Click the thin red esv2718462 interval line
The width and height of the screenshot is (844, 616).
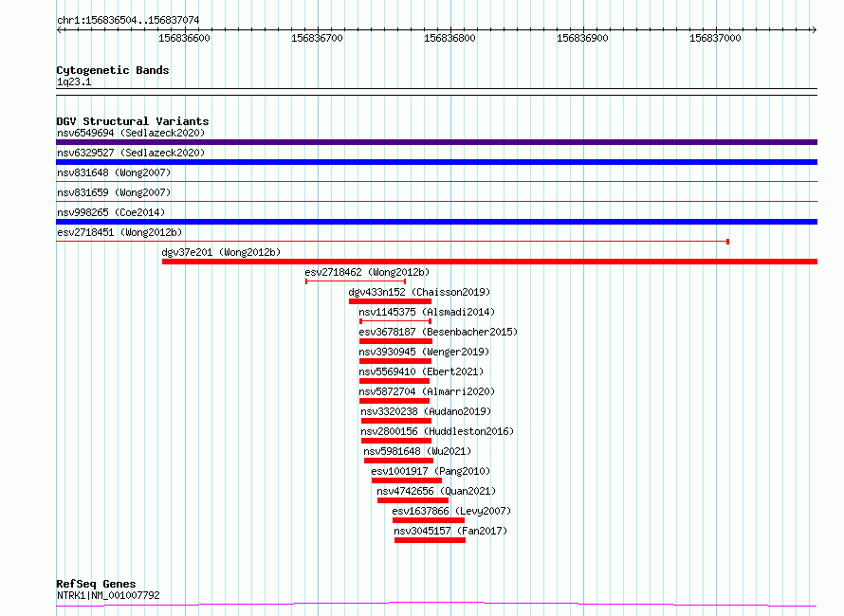pyautogui.click(x=356, y=281)
